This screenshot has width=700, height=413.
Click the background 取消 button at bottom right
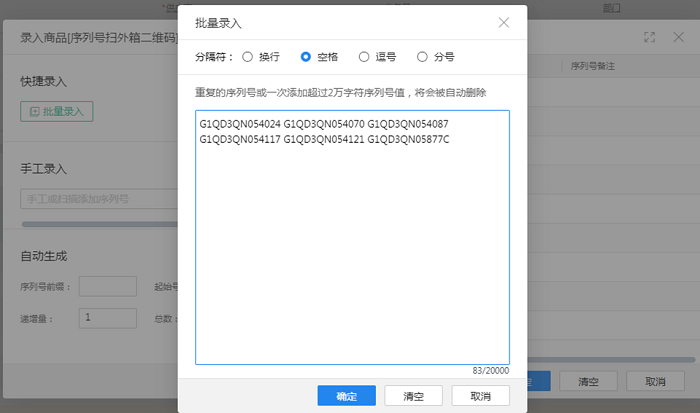[x=655, y=381]
